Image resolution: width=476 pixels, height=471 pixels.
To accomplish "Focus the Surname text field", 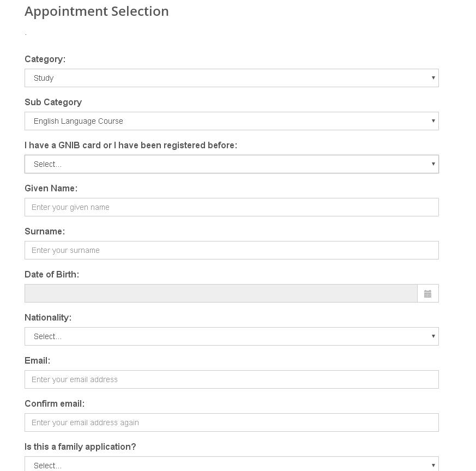I will point(231,250).
